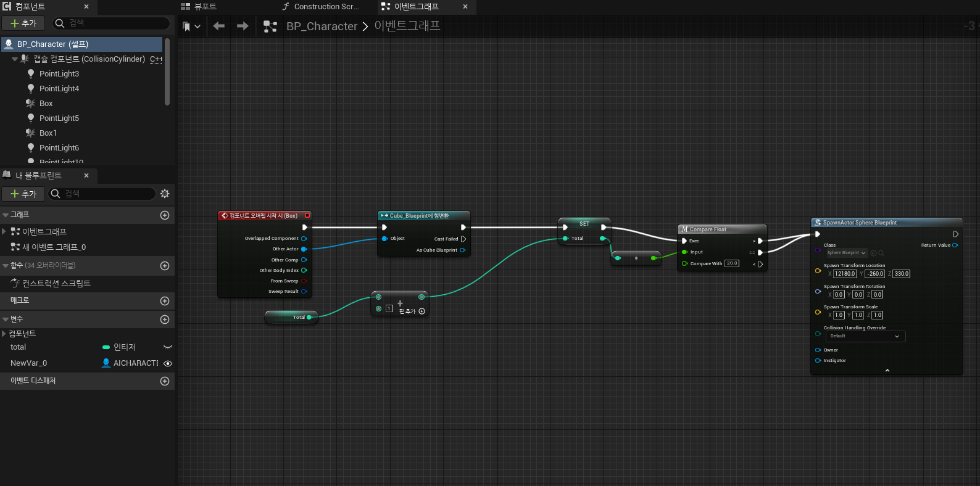This screenshot has width=980, height=486.
Task: Edit Spawn Location Z value 330.0
Action: 902,274
